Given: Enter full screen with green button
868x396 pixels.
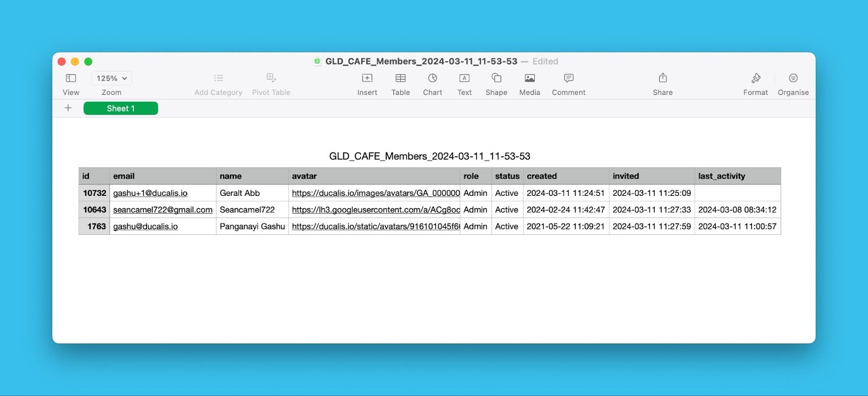Looking at the screenshot, I should 88,62.
